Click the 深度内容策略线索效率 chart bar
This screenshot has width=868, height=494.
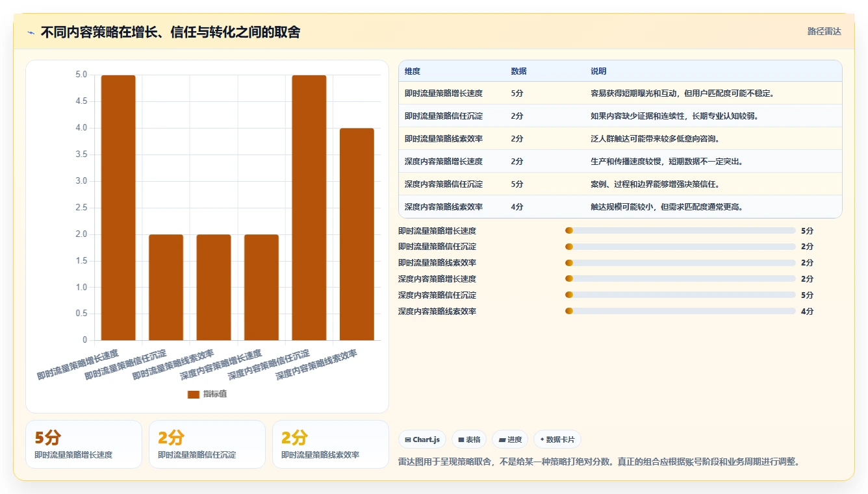tap(357, 234)
